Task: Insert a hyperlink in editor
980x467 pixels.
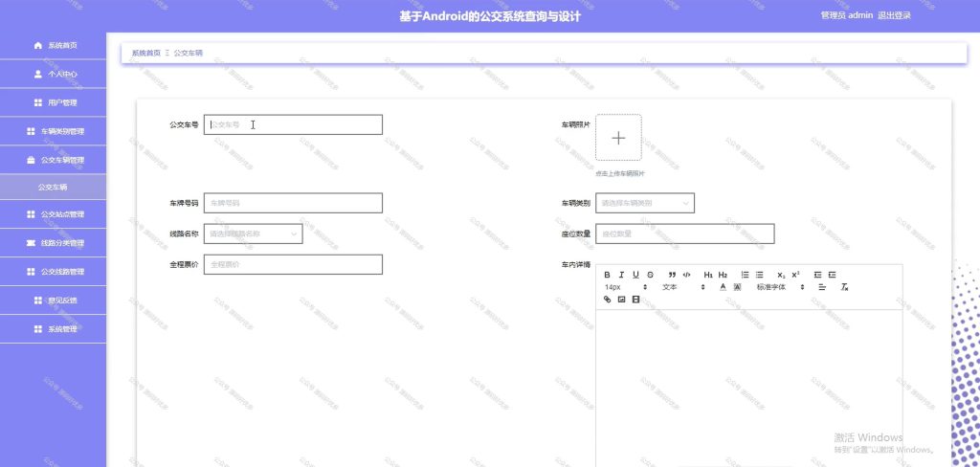Action: click(607, 300)
